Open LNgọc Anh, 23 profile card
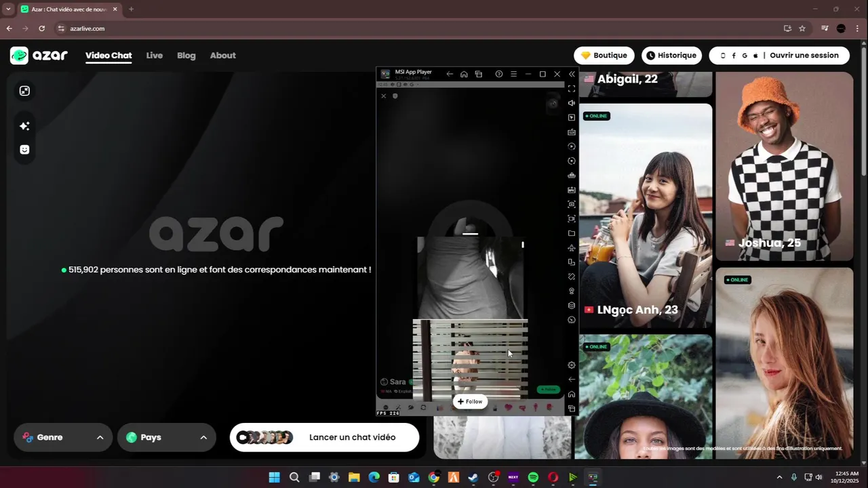 (646, 216)
